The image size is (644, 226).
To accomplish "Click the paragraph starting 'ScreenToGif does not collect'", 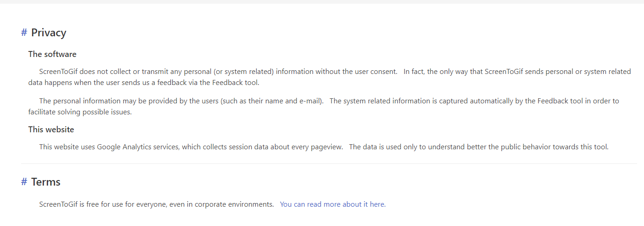I will (330, 77).
